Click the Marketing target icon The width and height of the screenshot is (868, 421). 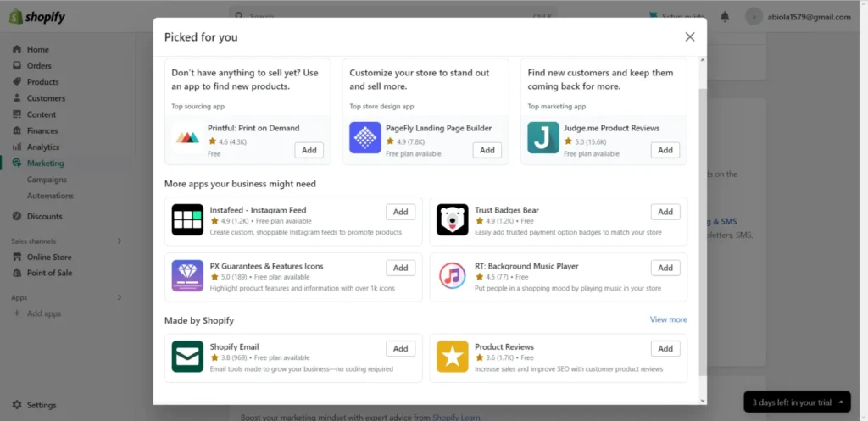[x=17, y=163]
